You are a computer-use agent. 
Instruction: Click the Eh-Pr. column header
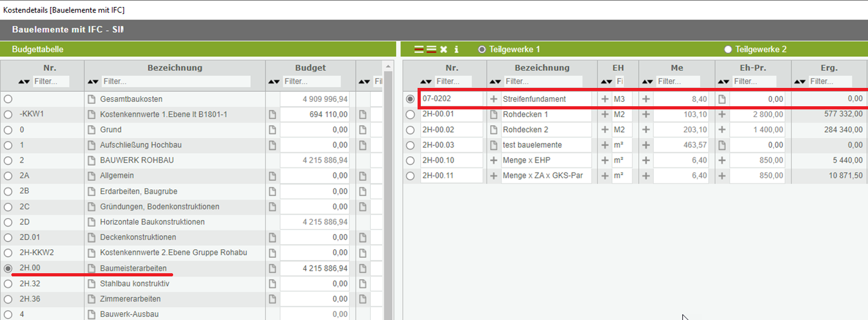[753, 68]
